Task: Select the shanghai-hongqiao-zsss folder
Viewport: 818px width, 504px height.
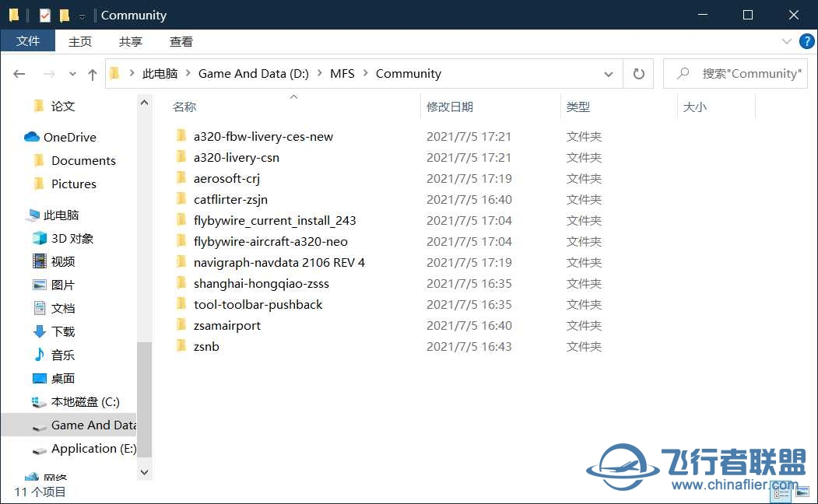Action: pos(261,284)
